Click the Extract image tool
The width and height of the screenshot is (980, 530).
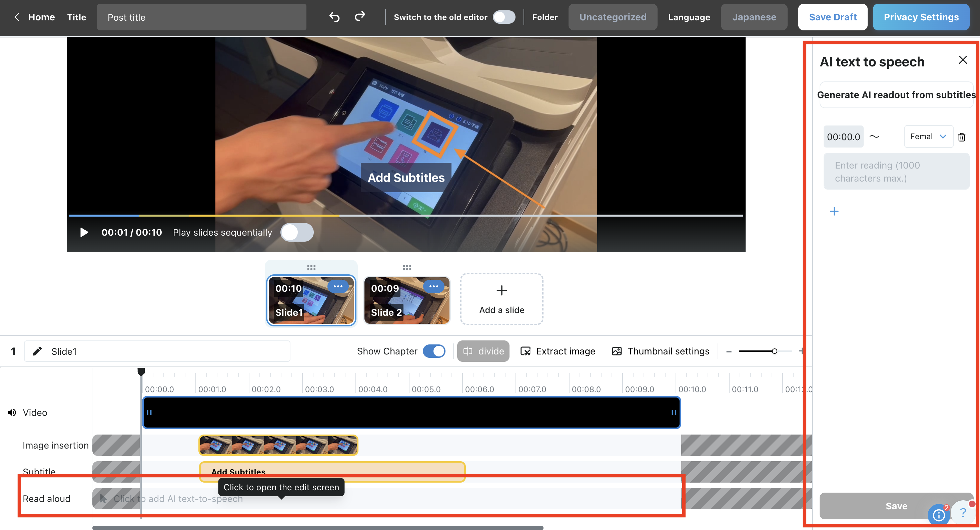(x=558, y=351)
